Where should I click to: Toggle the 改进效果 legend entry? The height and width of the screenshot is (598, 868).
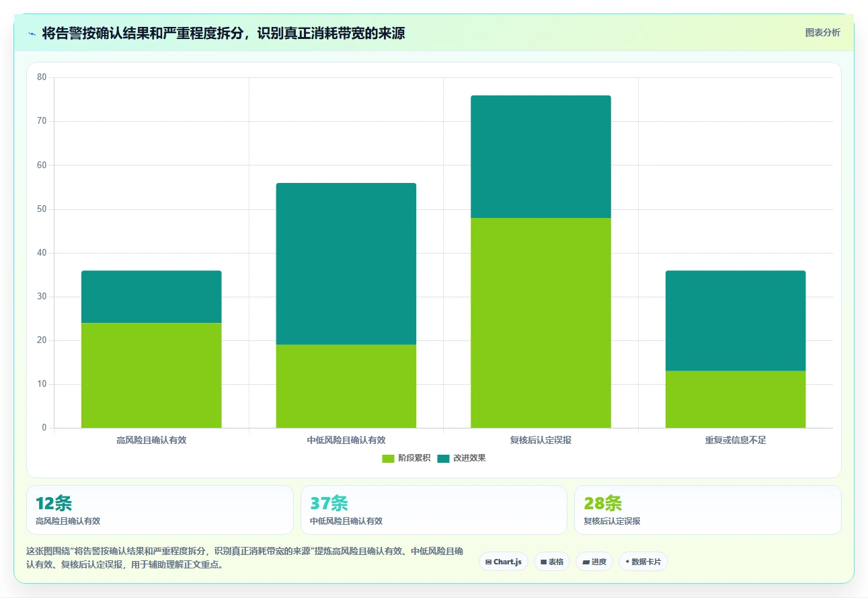pos(461,458)
